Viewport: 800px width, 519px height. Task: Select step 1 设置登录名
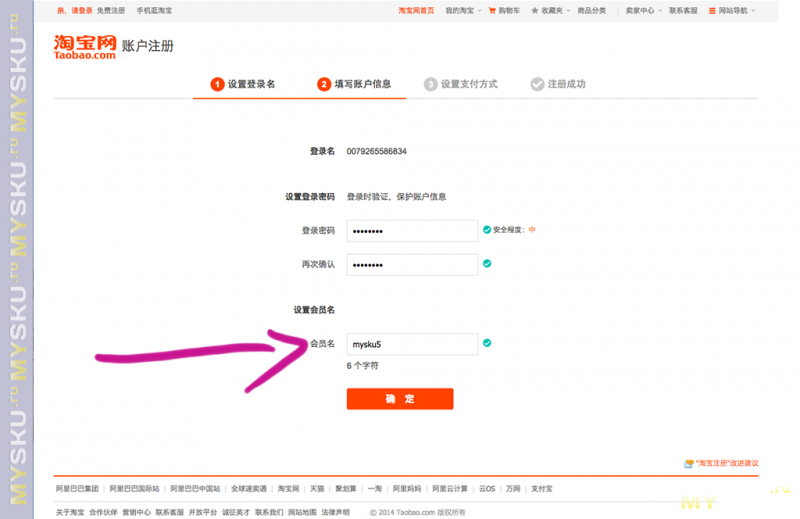click(x=243, y=84)
